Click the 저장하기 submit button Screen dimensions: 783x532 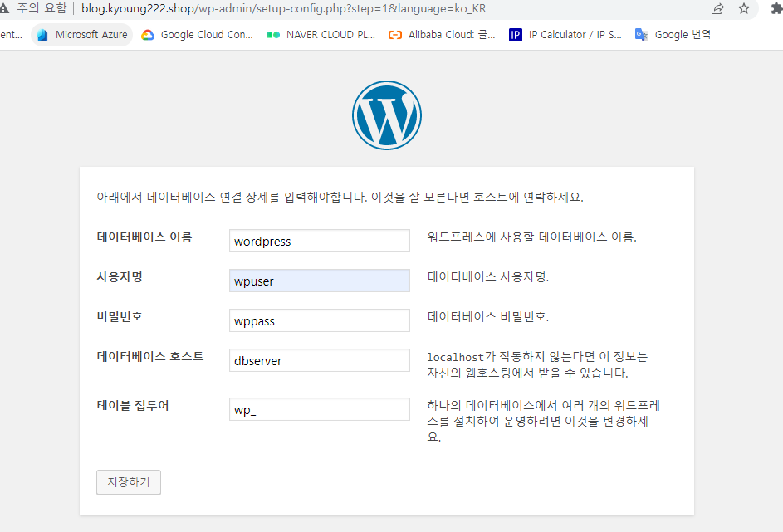[x=129, y=482]
